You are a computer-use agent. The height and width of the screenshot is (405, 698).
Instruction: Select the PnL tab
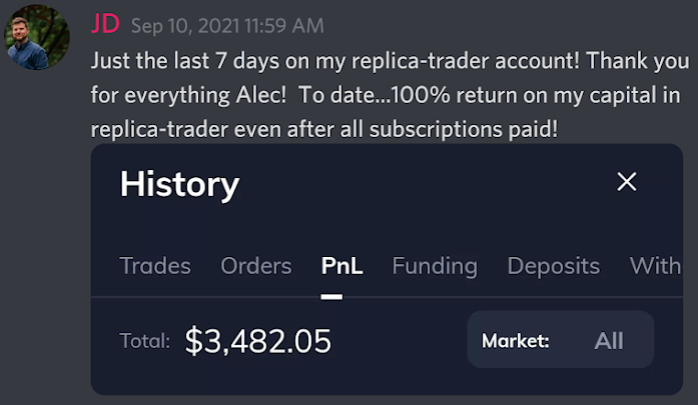pos(342,266)
